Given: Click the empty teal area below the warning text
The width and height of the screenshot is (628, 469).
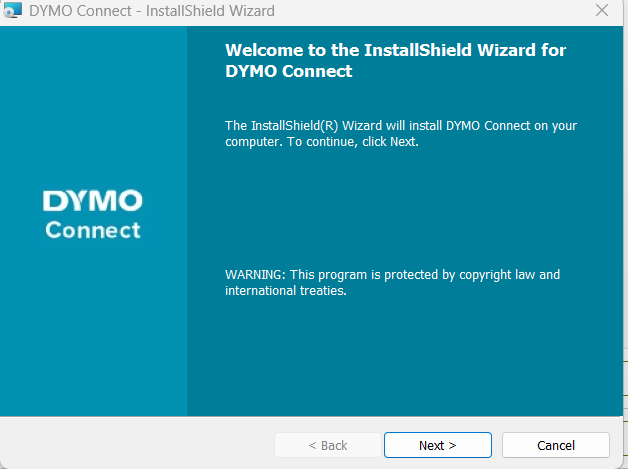Looking at the screenshot, I should tap(401, 356).
